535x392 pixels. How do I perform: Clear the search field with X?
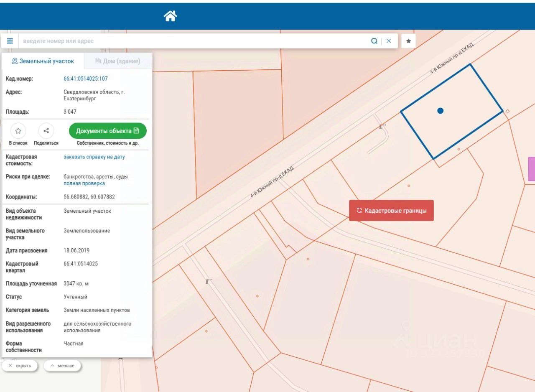pyautogui.click(x=389, y=41)
